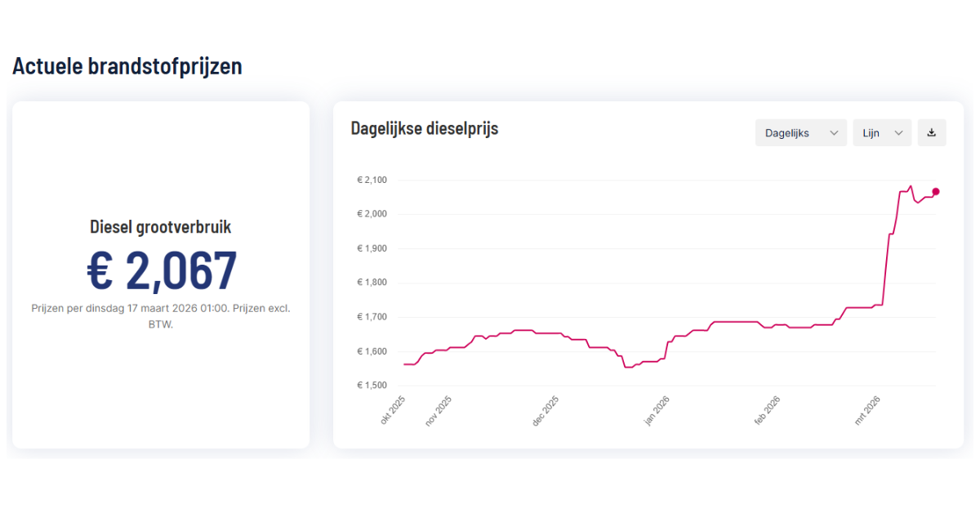Viewport: 980px width, 513px height.
Task: Click the € 2,067 diesel price value
Action: point(161,270)
